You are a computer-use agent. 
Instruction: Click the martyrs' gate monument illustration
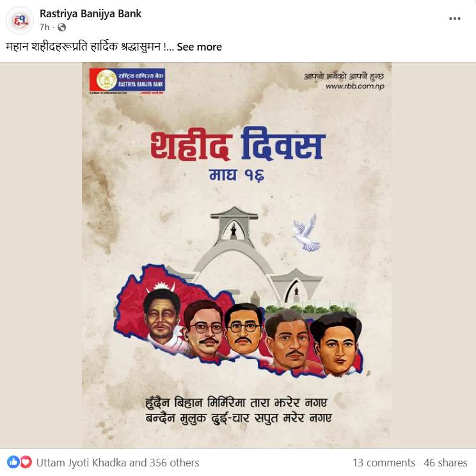(x=242, y=255)
